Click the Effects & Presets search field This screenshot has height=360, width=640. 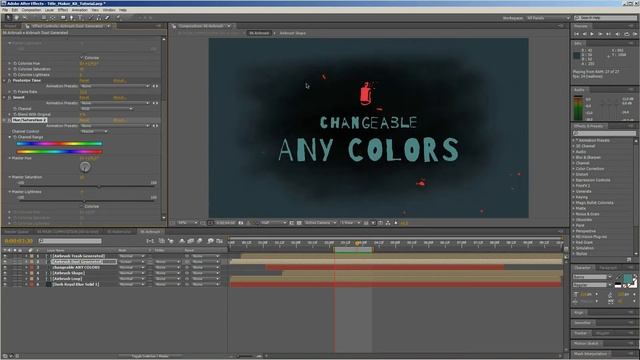click(x=604, y=133)
